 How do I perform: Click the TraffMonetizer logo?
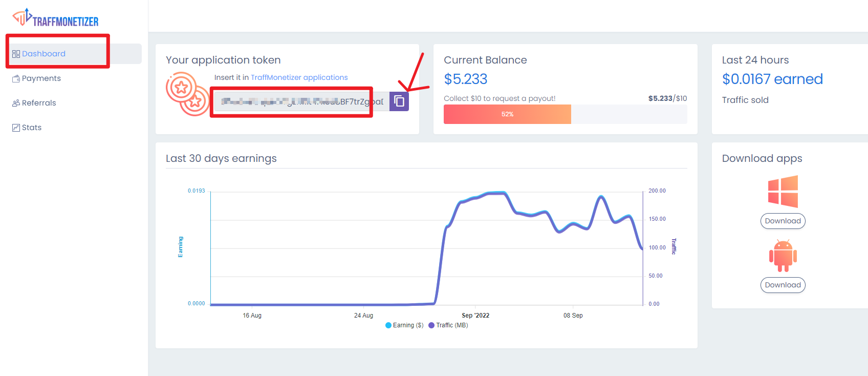(x=55, y=18)
